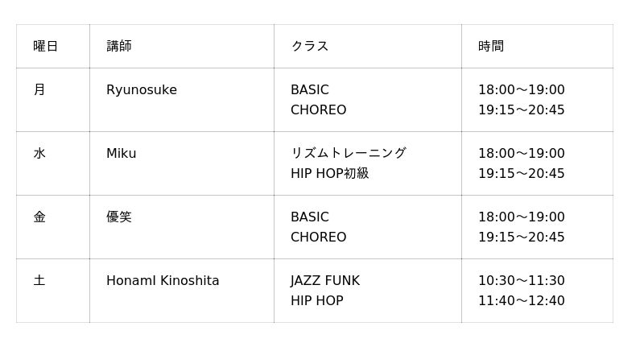Select instructor name Ryunosuke
Screen dimensions: 644x347
click(142, 90)
